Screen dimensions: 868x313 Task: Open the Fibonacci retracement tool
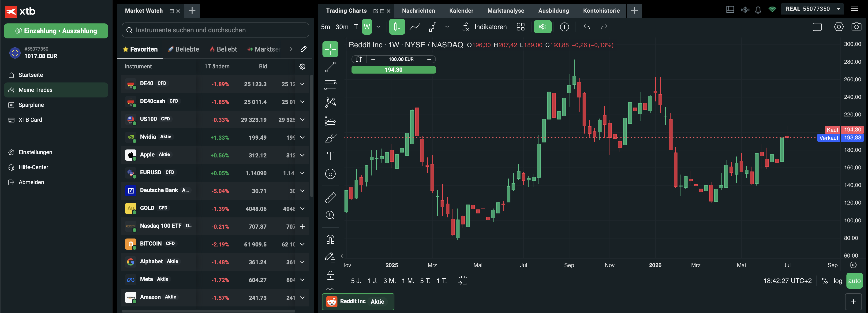coord(330,85)
